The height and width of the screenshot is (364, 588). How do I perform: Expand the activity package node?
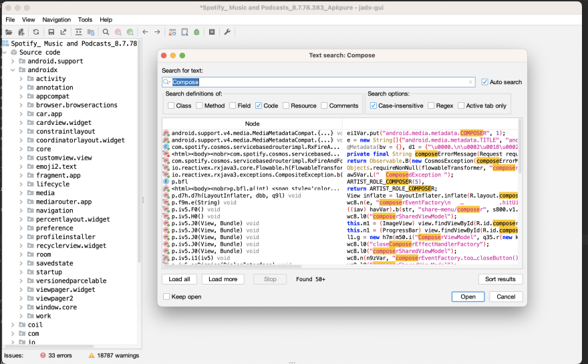pyautogui.click(x=21, y=79)
